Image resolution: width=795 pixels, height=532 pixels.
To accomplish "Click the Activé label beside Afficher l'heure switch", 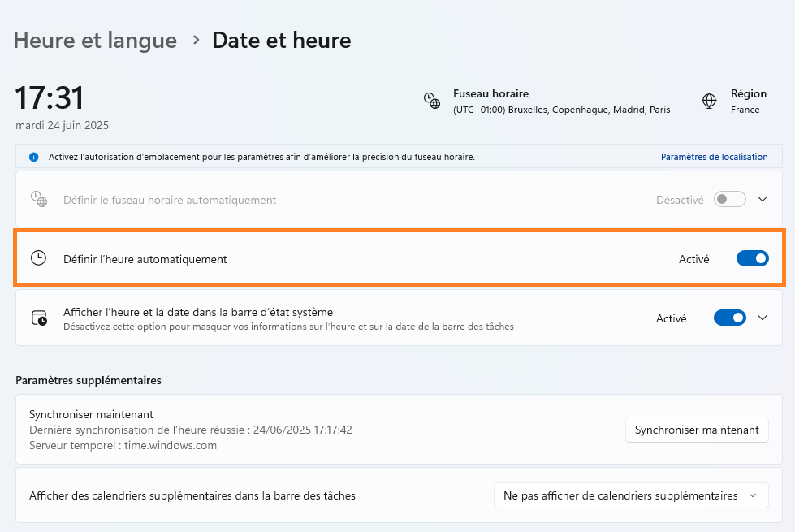I will tap(671, 318).
